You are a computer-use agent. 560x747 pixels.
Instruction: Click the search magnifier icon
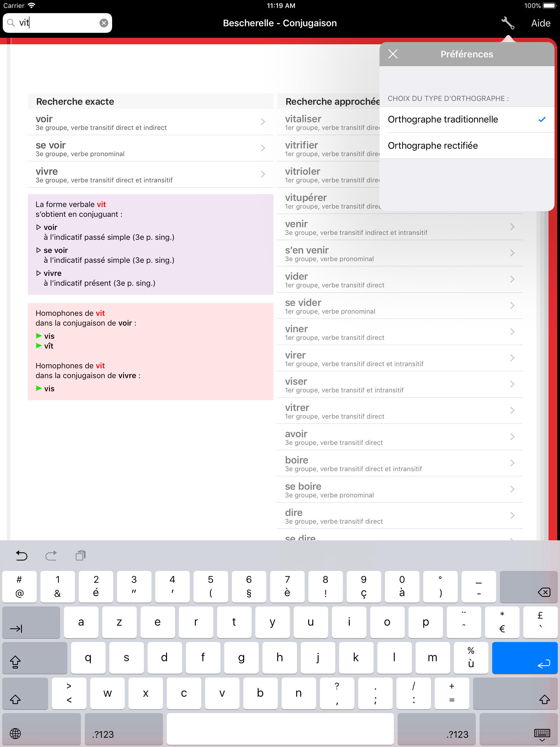[x=11, y=23]
